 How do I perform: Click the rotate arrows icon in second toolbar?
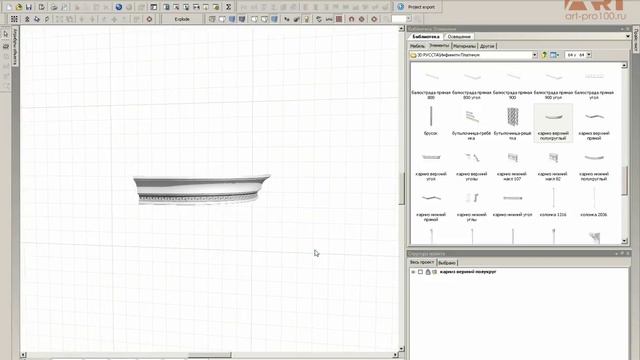point(319,19)
